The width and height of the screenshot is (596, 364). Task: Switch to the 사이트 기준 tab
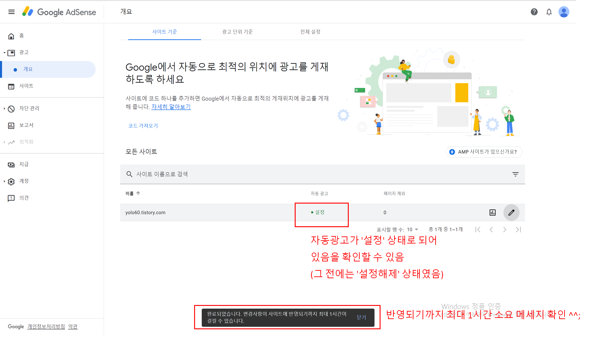tap(164, 32)
